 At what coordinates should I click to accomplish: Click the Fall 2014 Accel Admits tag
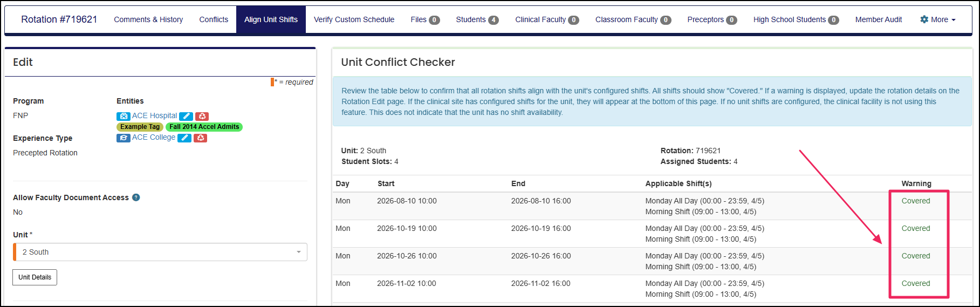204,127
